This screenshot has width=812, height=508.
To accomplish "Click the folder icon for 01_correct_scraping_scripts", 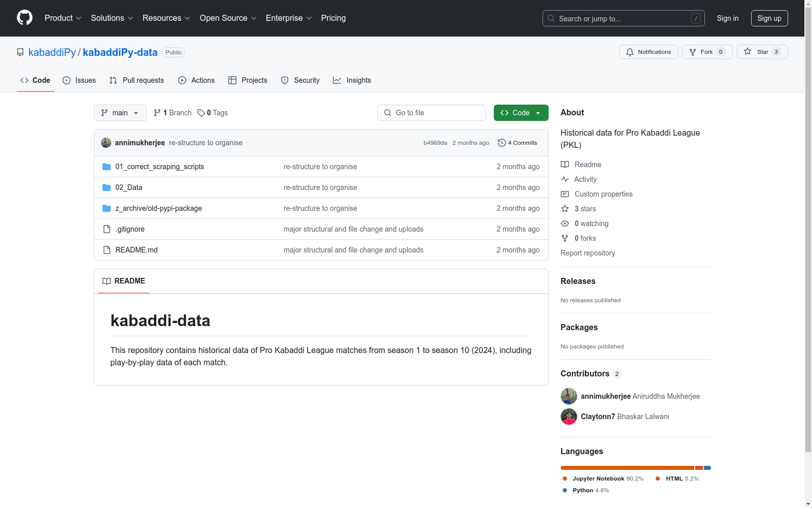I will tap(107, 167).
